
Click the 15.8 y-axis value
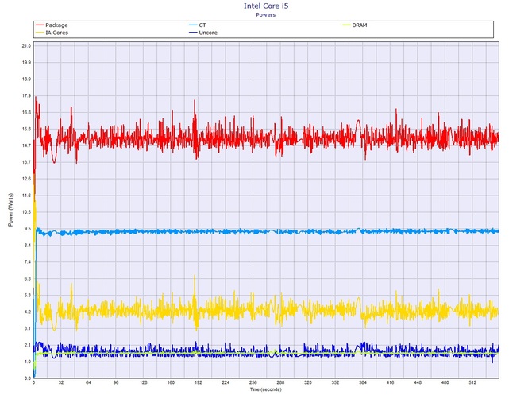click(x=26, y=129)
